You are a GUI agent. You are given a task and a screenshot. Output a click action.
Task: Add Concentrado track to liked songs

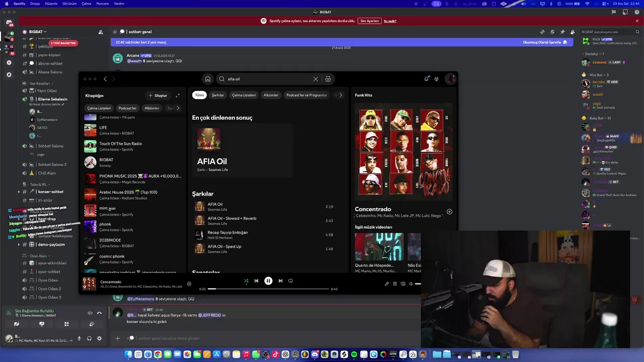pyautogui.click(x=189, y=284)
